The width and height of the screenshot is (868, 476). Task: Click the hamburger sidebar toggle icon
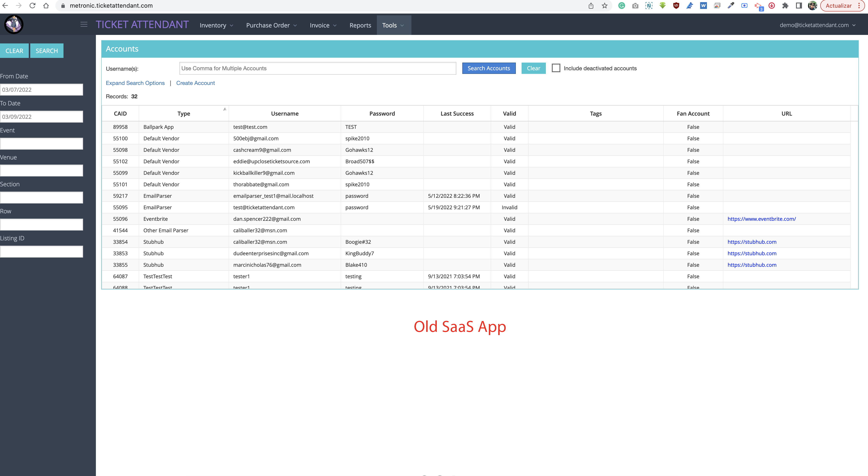click(x=84, y=24)
